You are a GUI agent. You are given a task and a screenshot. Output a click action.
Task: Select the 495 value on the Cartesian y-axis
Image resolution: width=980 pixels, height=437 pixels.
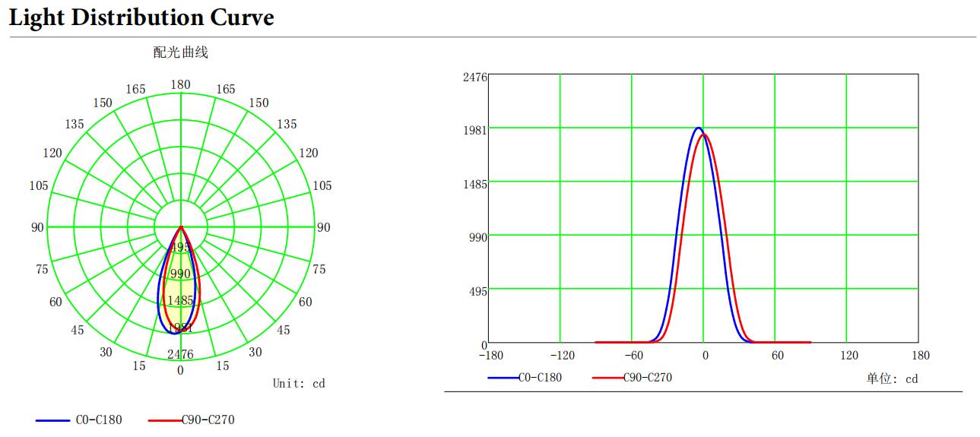[x=477, y=291]
